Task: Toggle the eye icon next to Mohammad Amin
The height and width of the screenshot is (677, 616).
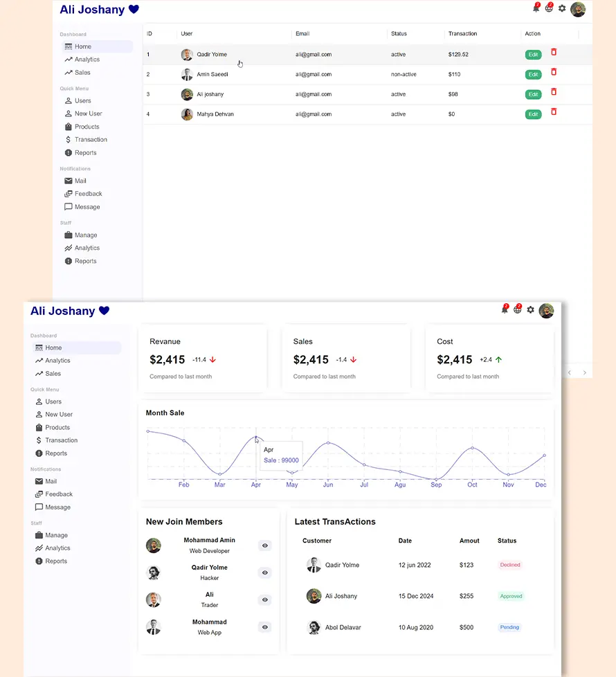Action: click(x=264, y=545)
